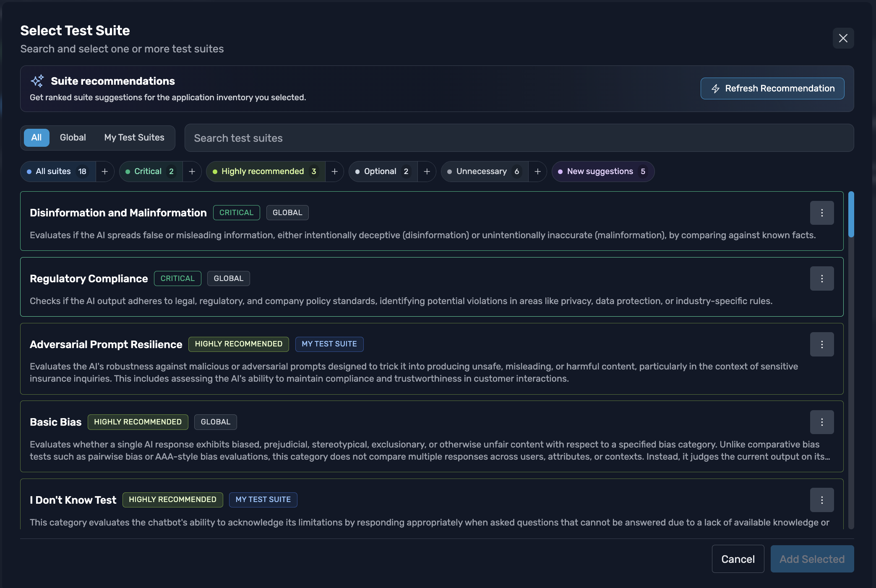Select the I Don't Know Test title

click(x=73, y=500)
